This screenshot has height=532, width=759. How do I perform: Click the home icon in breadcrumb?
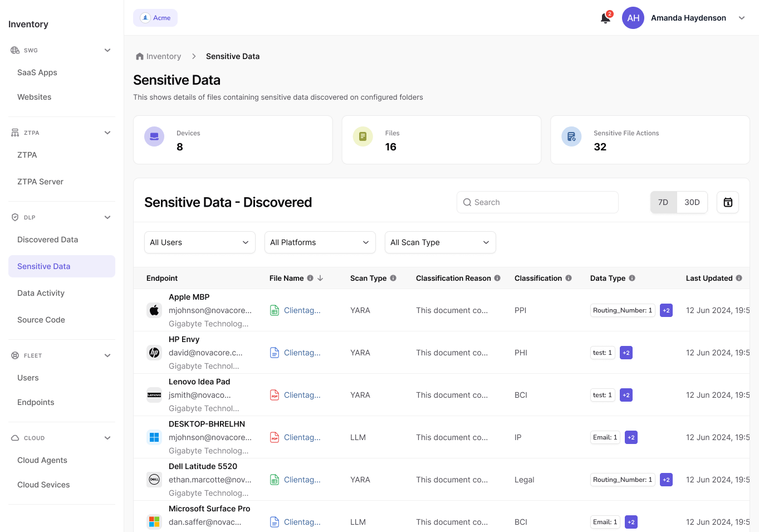[x=140, y=56]
